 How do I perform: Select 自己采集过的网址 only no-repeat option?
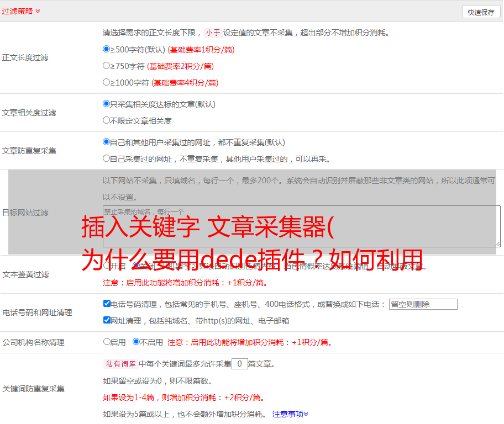pos(107,158)
